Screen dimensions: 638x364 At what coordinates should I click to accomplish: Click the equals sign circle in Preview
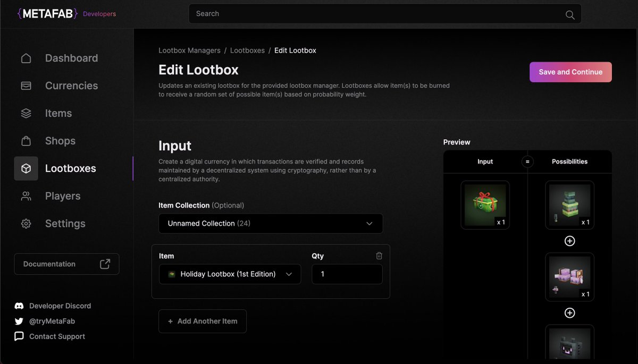[x=527, y=162]
